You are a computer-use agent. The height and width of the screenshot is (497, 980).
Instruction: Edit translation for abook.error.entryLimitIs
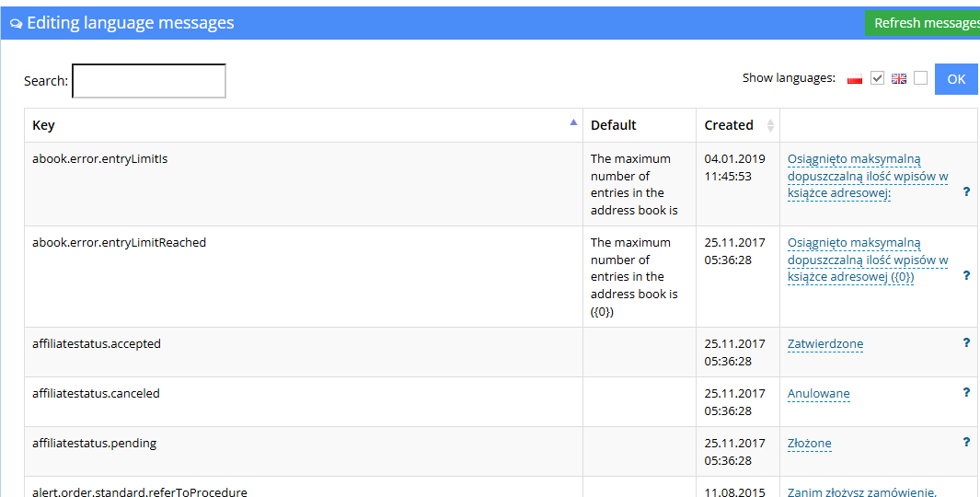coord(868,177)
